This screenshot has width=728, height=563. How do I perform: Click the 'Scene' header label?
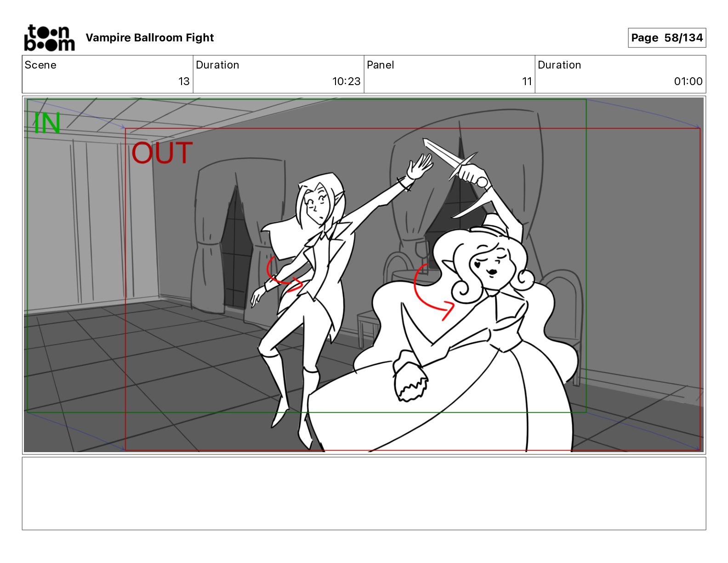point(40,65)
